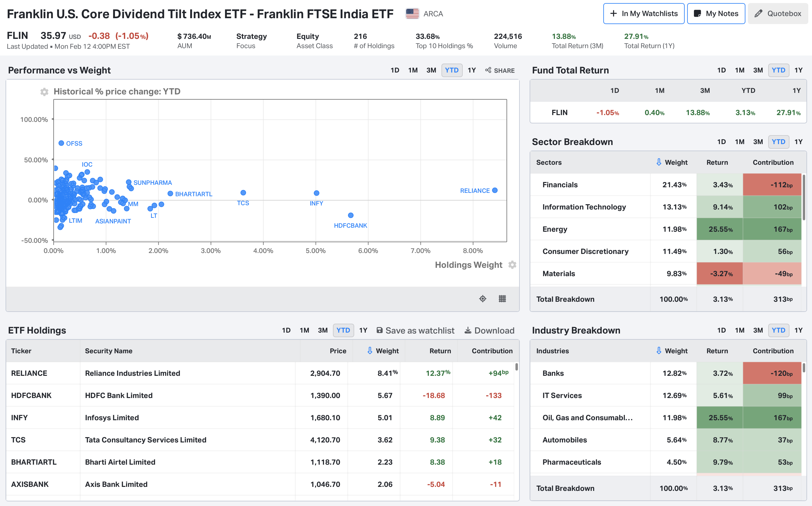Click Save as watchlist link

415,331
